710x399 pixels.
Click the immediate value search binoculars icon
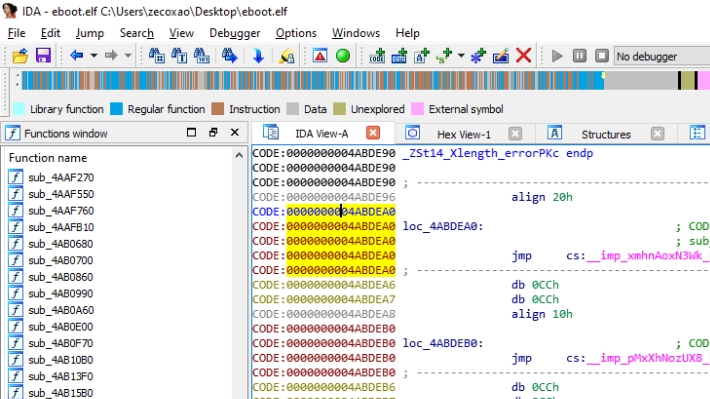coord(201,56)
